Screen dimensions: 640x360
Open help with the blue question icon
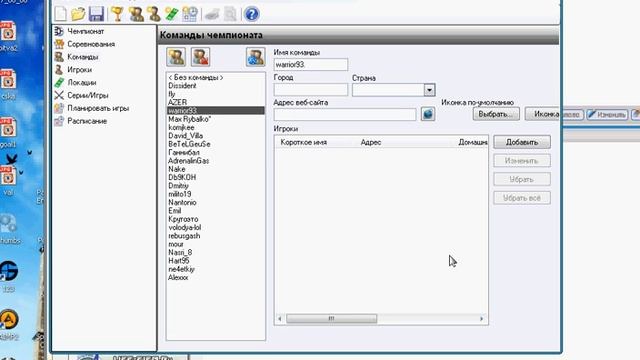[251, 14]
